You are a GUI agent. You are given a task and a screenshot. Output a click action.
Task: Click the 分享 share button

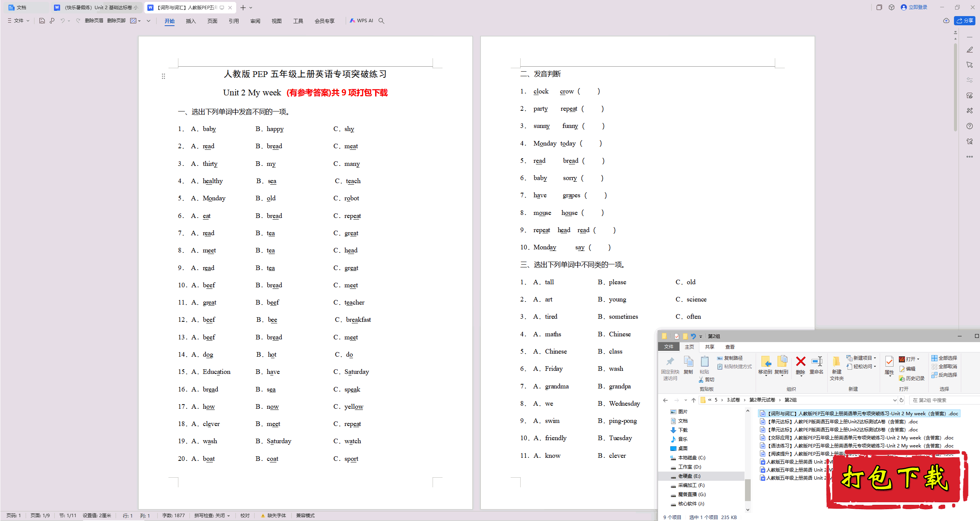(x=965, y=21)
